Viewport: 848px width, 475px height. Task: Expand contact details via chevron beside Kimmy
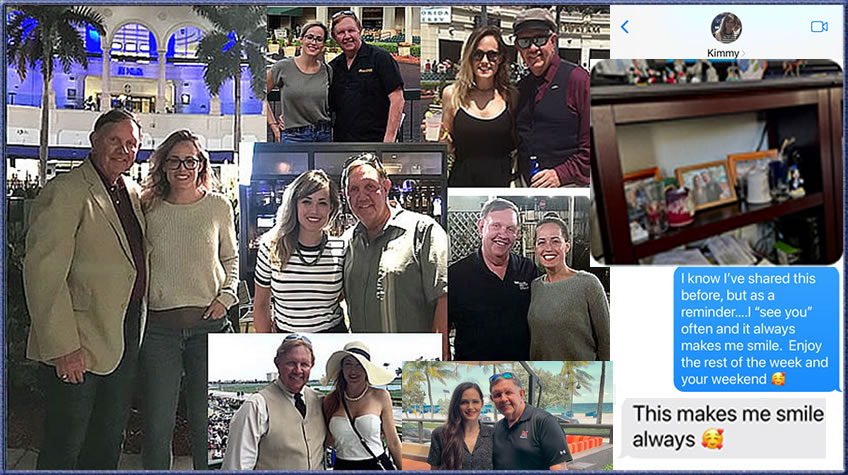743,53
